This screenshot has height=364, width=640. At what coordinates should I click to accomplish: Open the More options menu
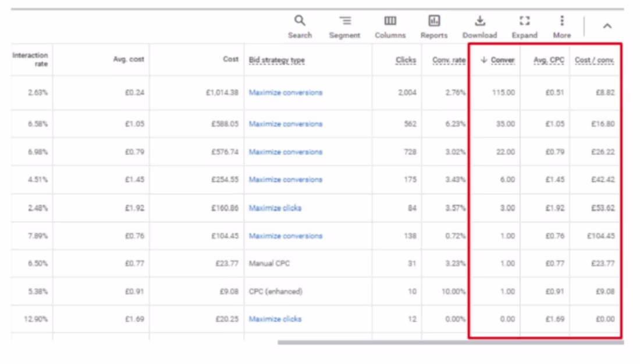tap(562, 20)
